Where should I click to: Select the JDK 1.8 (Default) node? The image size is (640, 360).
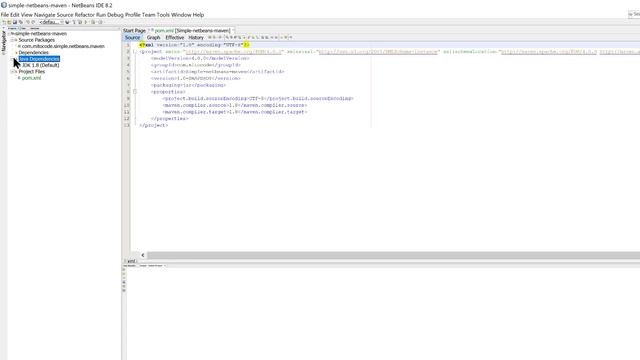(x=40, y=65)
